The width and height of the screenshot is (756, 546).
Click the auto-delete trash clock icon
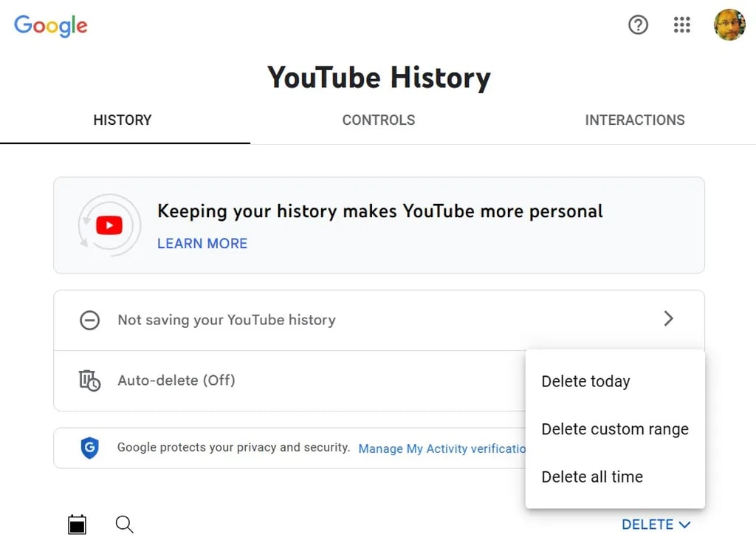pyautogui.click(x=89, y=381)
